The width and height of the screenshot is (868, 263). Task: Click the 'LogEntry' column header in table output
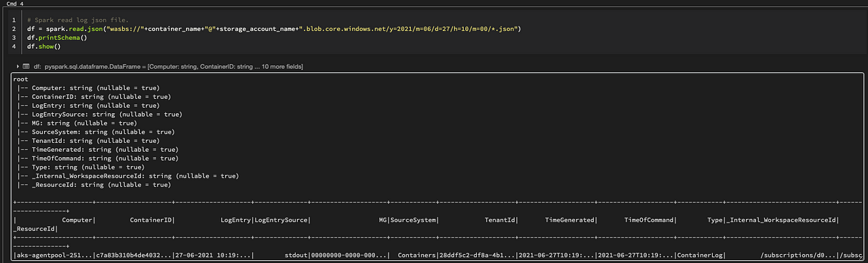(x=235, y=220)
